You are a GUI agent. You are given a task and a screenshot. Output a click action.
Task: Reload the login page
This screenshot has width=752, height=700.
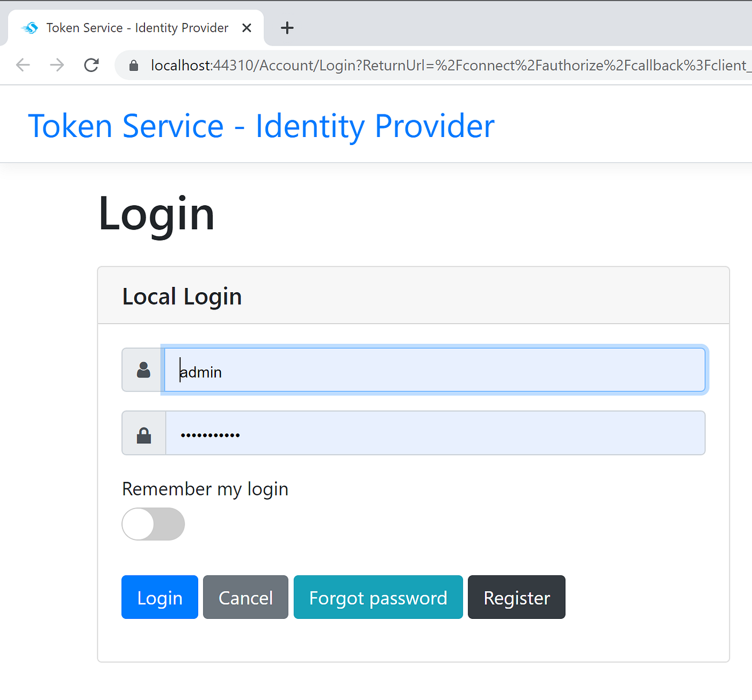coord(91,64)
